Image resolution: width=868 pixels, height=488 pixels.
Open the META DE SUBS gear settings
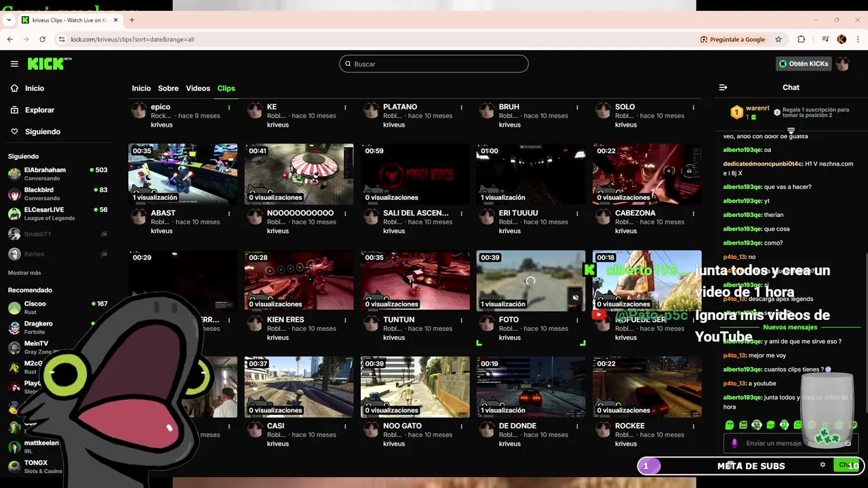coord(823,465)
